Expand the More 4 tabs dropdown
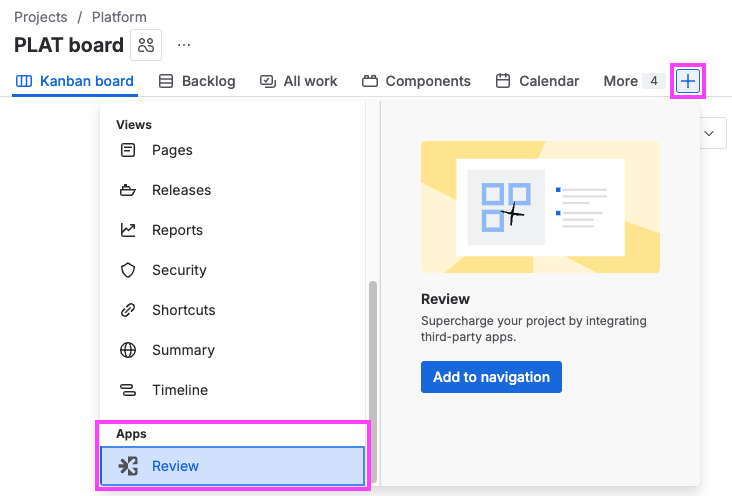 click(x=633, y=81)
